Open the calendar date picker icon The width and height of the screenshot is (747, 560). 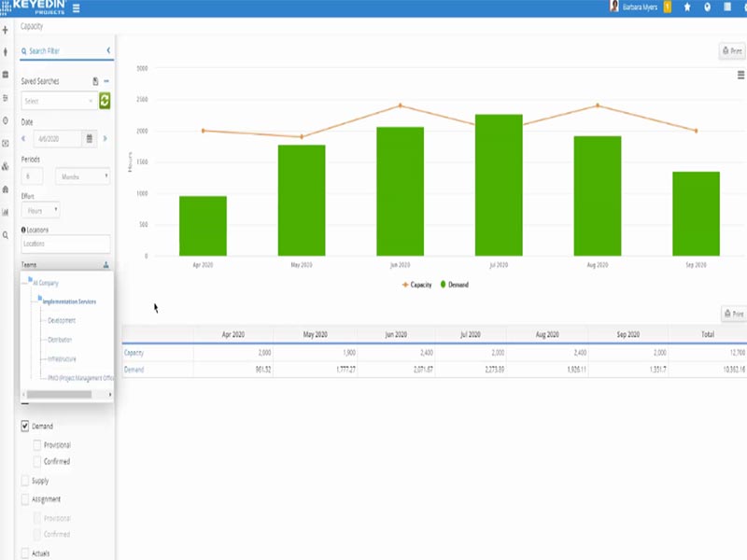click(x=90, y=138)
